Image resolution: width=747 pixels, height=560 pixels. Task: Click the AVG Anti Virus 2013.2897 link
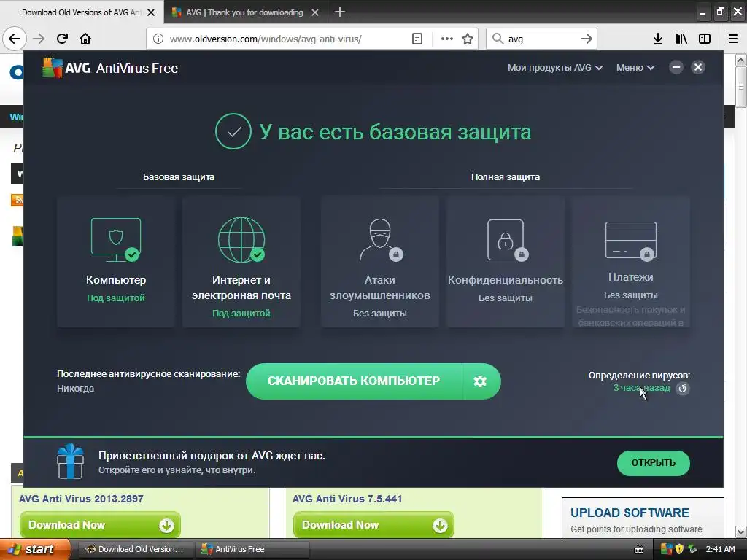[81, 499]
